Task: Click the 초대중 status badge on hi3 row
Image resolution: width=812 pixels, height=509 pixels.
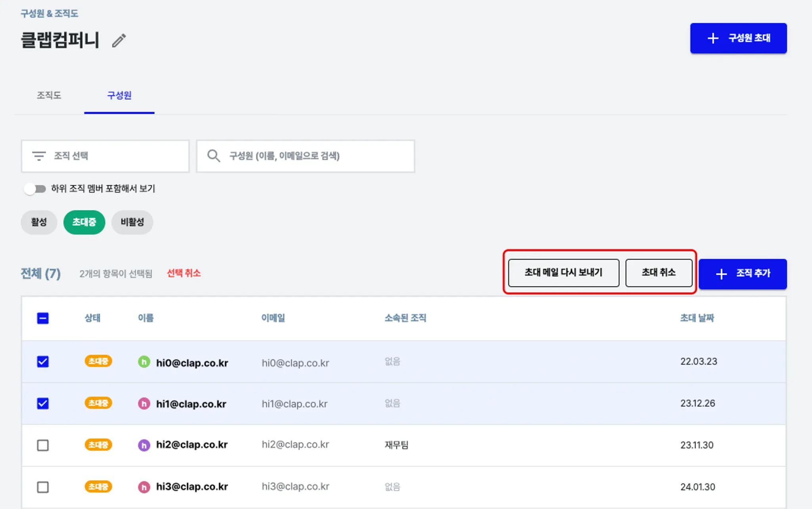Action: point(98,486)
